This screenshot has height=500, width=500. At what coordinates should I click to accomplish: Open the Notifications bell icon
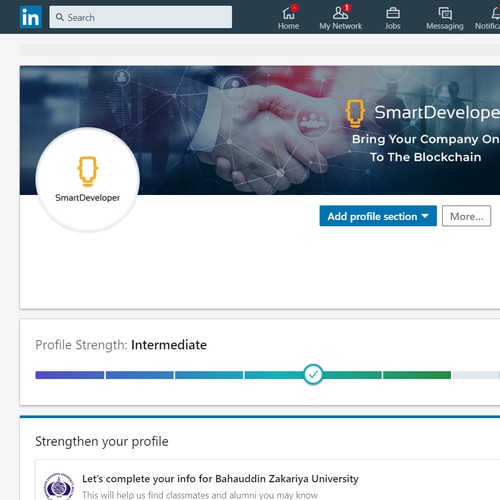click(x=496, y=14)
